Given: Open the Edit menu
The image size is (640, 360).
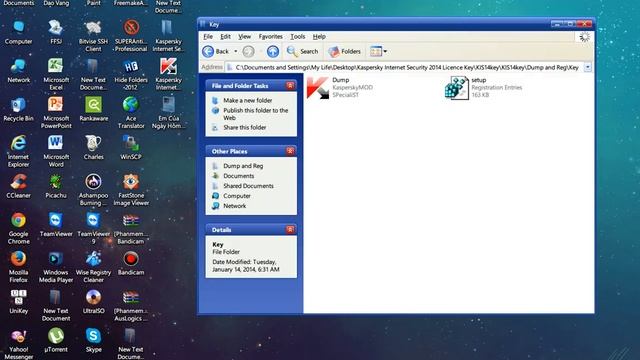Looking at the screenshot, I should tap(225, 37).
